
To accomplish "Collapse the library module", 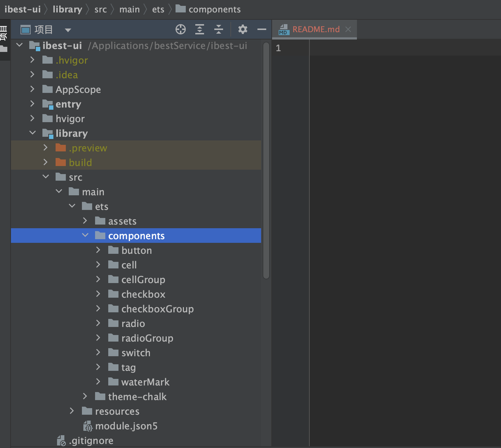I will click(33, 133).
